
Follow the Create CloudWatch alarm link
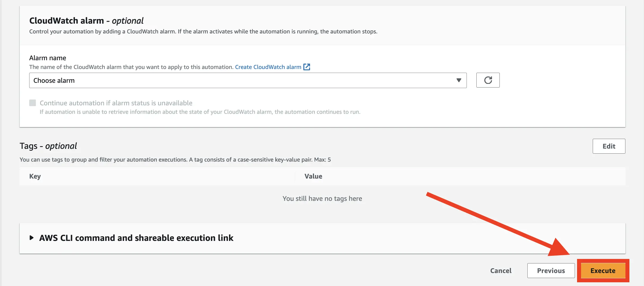(269, 67)
